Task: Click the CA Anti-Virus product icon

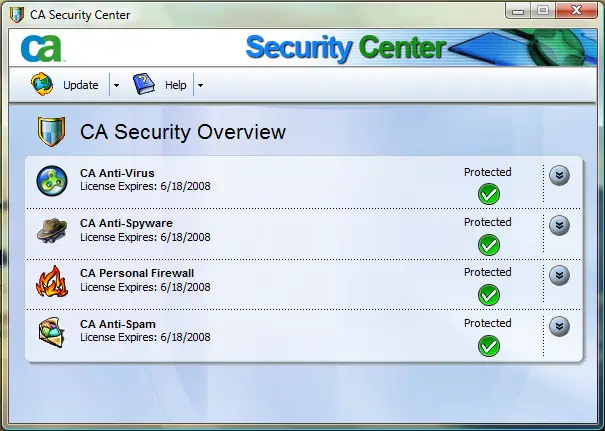Action: click(52, 181)
